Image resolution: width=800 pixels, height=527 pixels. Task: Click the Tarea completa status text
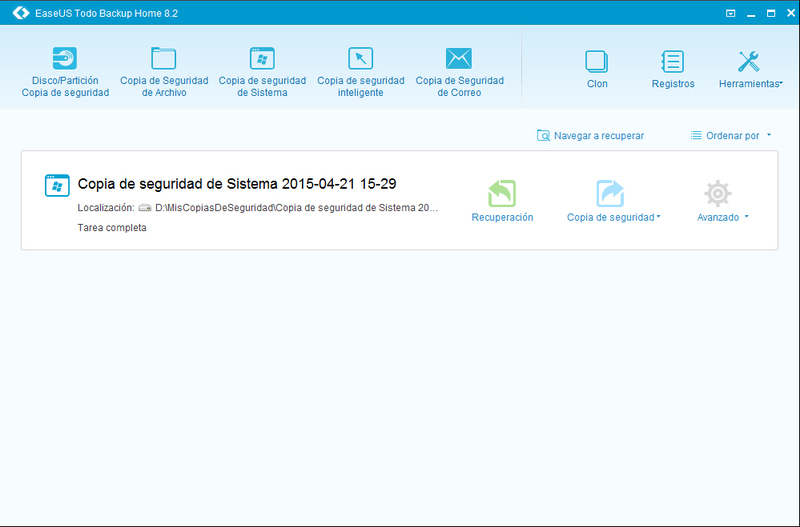tap(112, 228)
